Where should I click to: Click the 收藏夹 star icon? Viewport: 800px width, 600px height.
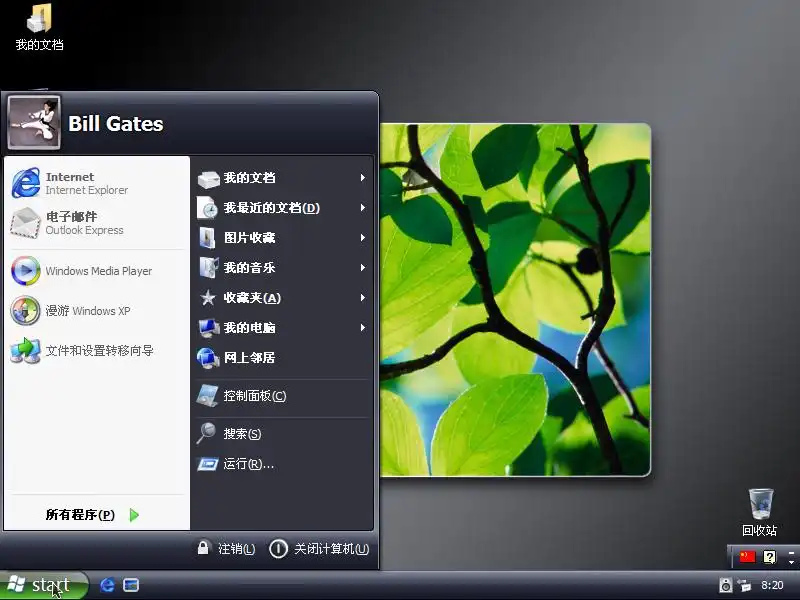[x=208, y=297]
